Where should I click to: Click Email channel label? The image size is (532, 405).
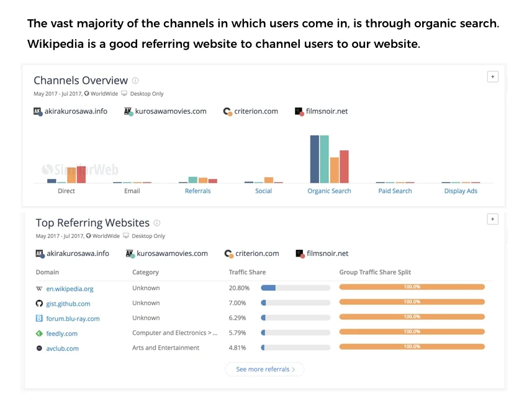132,191
